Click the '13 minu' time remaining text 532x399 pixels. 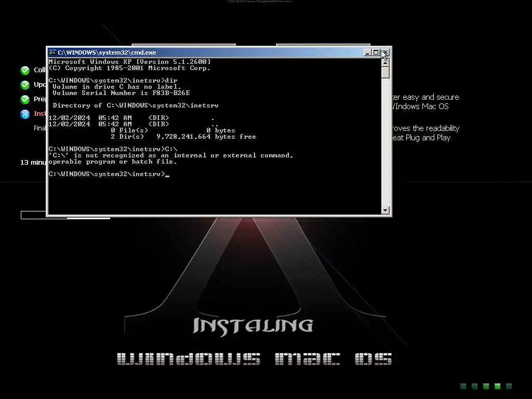pos(33,162)
